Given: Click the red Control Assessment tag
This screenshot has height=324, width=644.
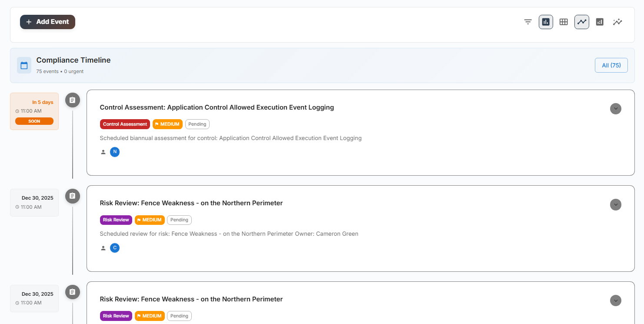Looking at the screenshot, I should click(125, 124).
